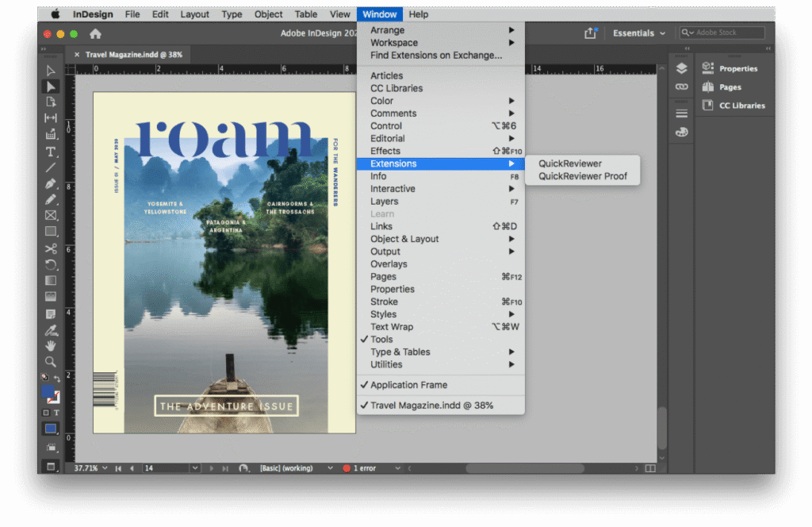812x527 pixels.
Task: Open the Essentials workspace dropdown
Action: (639, 33)
